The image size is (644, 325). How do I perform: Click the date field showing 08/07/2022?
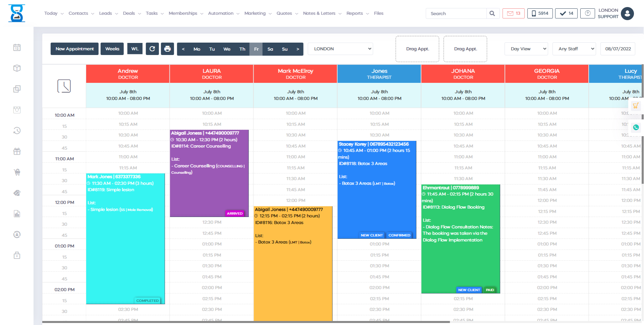[x=618, y=49]
